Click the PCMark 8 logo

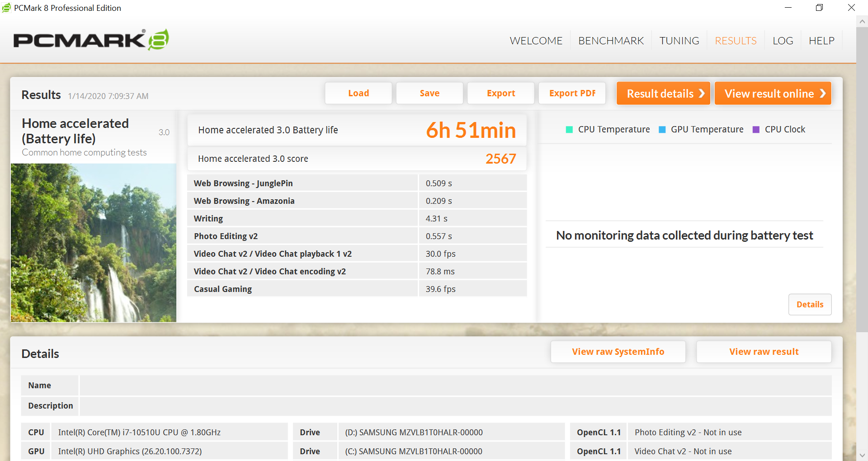pos(91,40)
